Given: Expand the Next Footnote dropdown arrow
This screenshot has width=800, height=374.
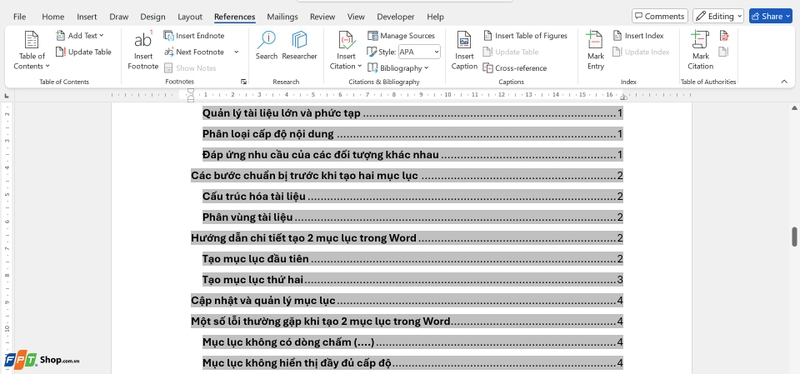Looking at the screenshot, I should point(236,52).
